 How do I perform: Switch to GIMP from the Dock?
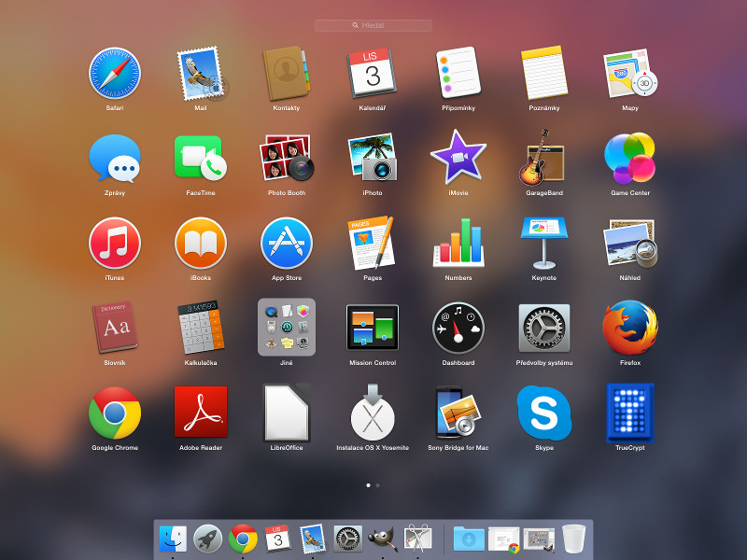(383, 539)
